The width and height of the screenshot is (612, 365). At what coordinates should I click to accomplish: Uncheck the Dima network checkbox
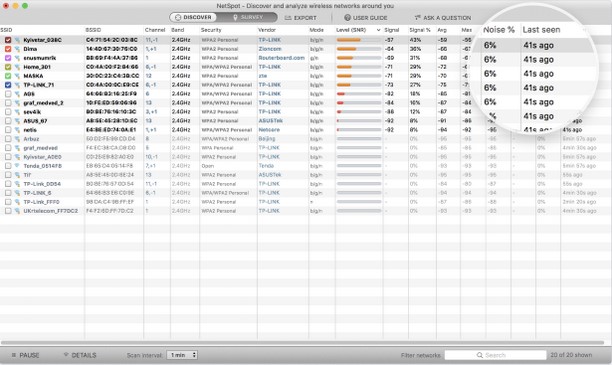(8, 49)
